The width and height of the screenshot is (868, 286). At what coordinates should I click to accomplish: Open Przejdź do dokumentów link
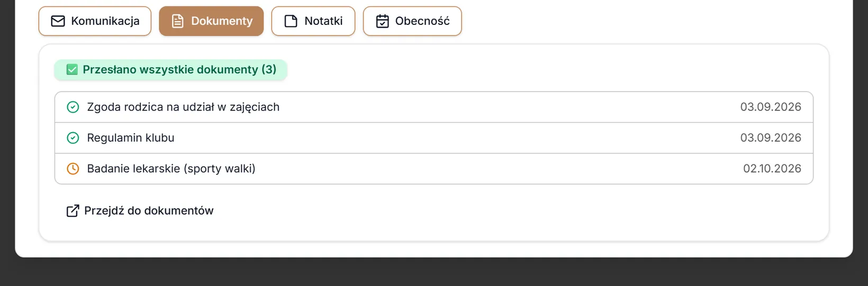140,211
